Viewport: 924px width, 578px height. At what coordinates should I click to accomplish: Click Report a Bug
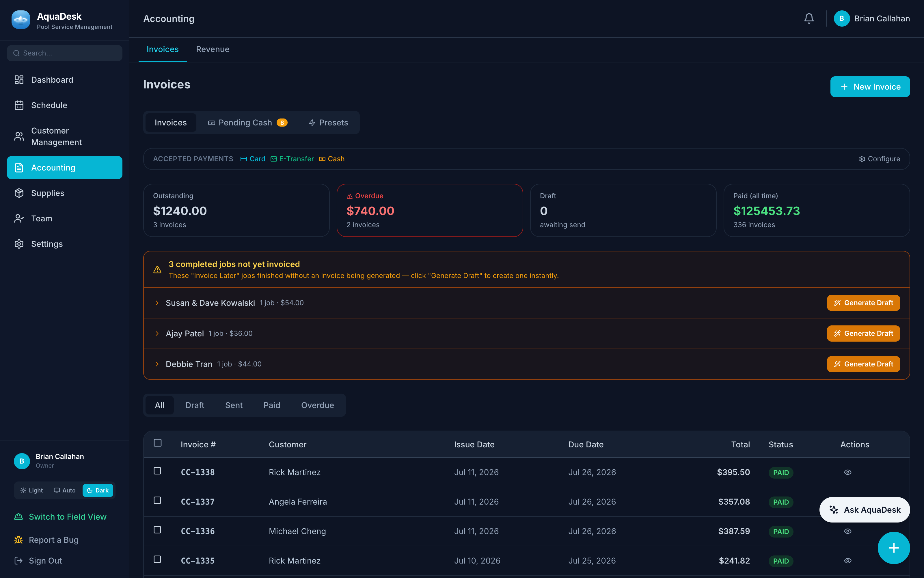tap(46, 540)
